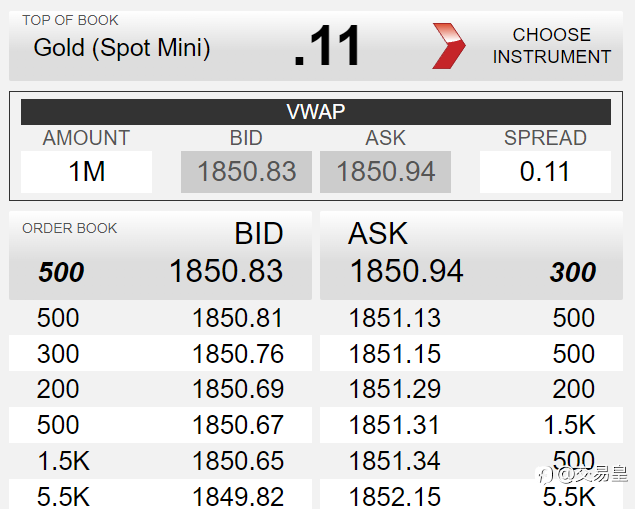Click the red chevron arrow icon

coord(448,46)
